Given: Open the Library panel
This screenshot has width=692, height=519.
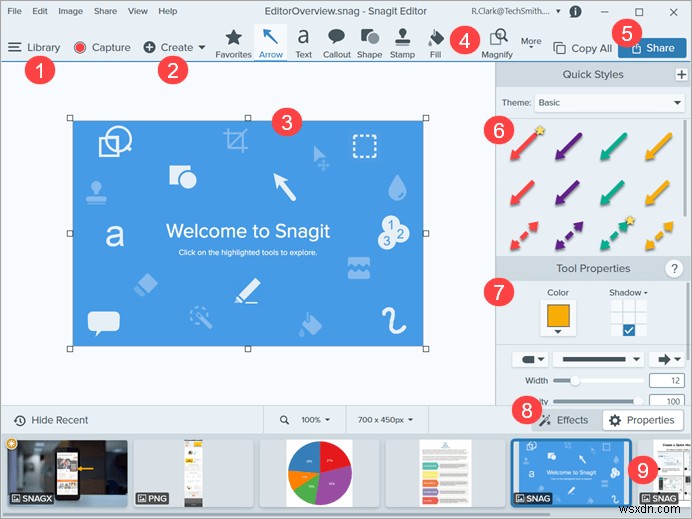Looking at the screenshot, I should [x=34, y=47].
